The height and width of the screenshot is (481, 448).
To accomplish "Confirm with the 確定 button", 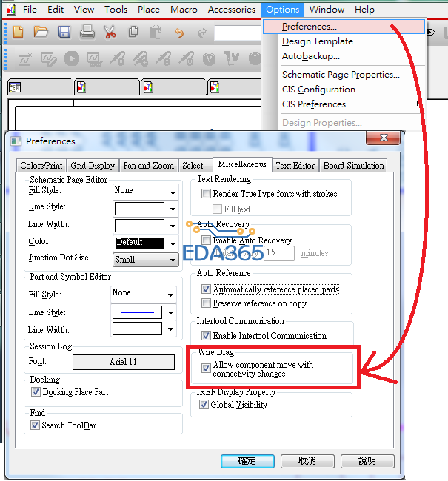I will pos(247,461).
